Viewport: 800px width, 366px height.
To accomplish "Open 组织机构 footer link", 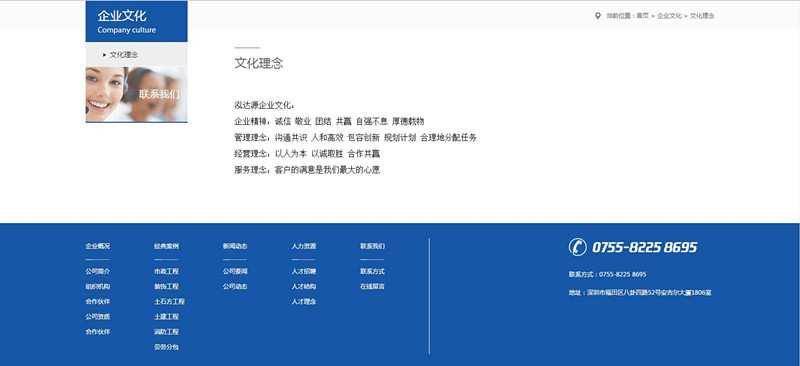I will 97,287.
